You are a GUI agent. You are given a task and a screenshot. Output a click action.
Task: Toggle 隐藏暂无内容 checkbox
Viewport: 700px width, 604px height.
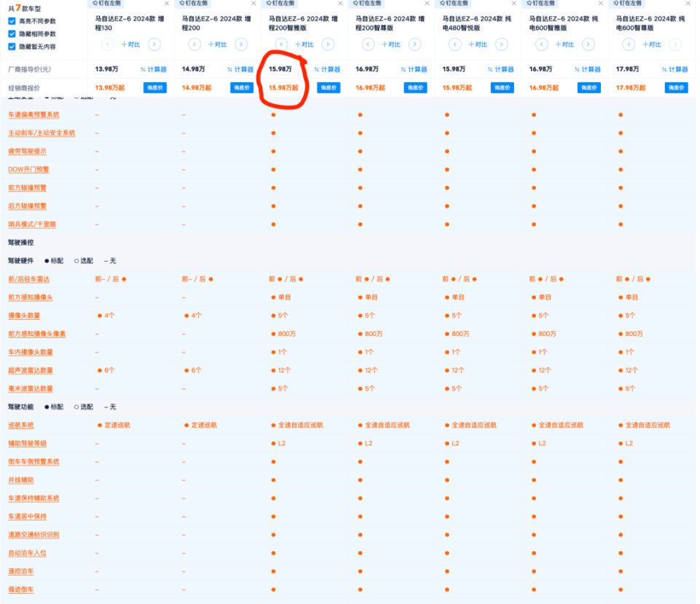pos(12,47)
